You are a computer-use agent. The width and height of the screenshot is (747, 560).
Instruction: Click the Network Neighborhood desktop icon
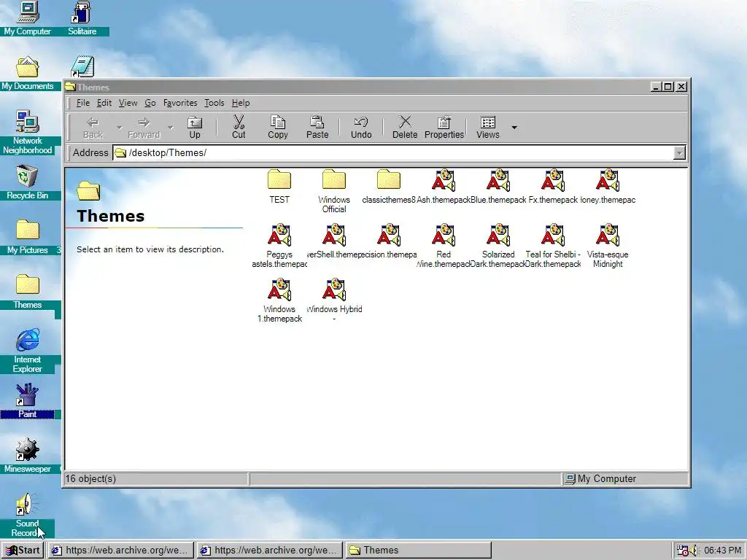click(x=27, y=132)
